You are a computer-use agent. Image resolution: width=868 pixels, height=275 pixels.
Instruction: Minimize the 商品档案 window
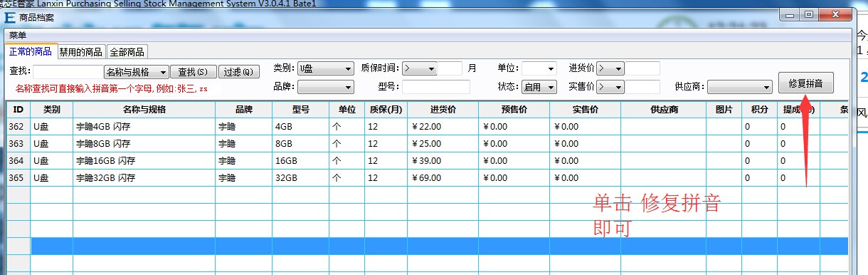point(790,14)
